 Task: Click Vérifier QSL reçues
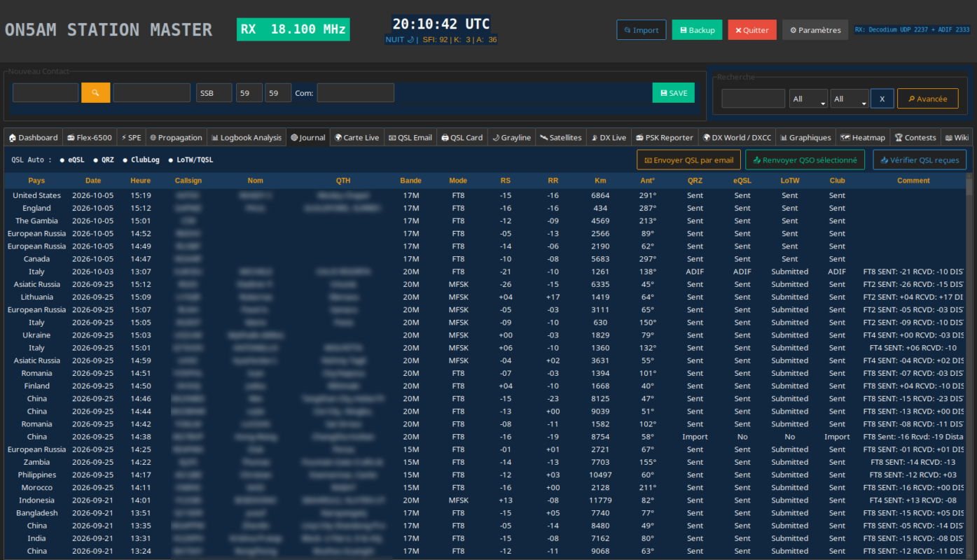click(x=920, y=160)
